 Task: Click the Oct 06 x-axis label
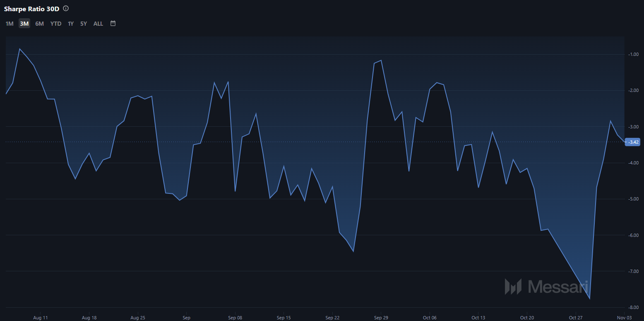(430, 318)
